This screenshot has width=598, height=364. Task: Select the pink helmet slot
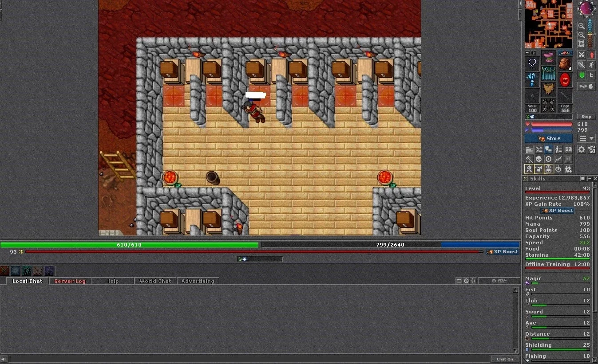pos(548,57)
